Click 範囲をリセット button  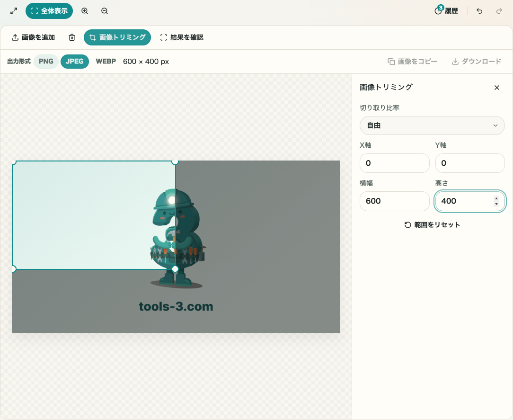(x=432, y=225)
